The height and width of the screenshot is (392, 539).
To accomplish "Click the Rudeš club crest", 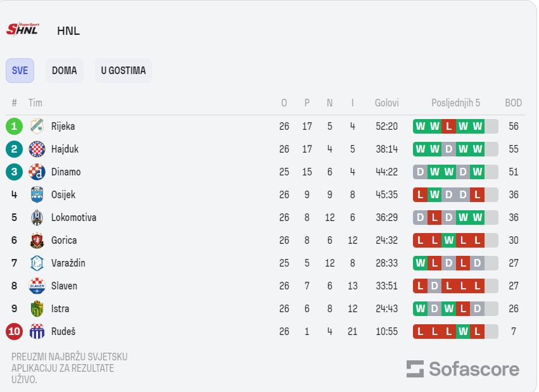I will tap(37, 332).
